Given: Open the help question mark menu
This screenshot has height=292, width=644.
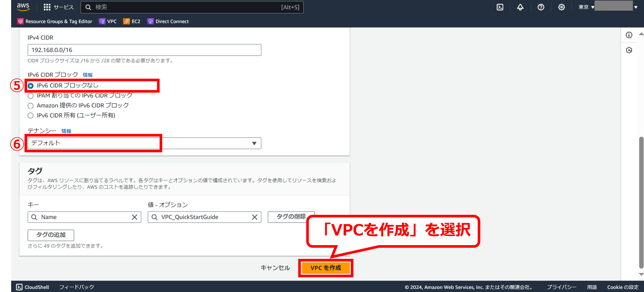Looking at the screenshot, I should pos(541,7).
